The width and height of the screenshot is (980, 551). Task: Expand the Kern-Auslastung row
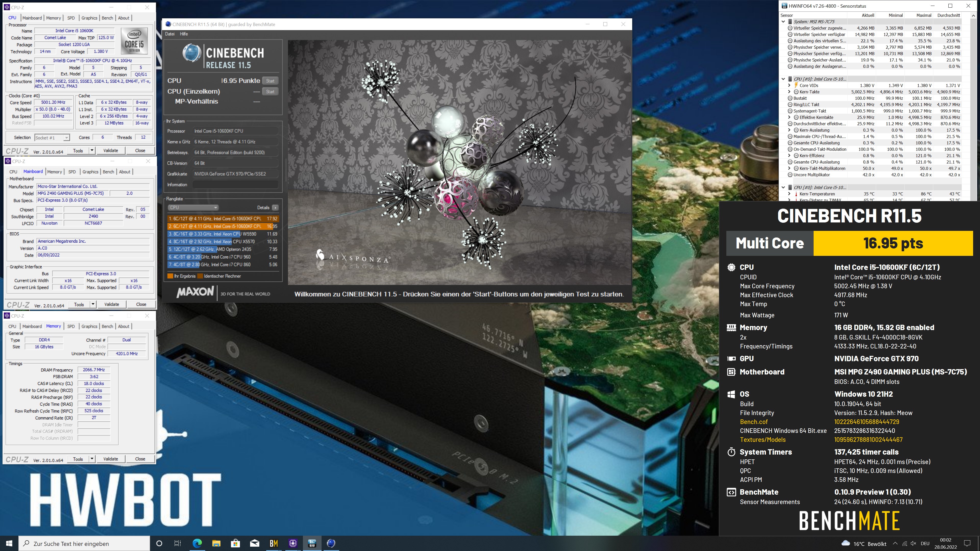pos(789,130)
